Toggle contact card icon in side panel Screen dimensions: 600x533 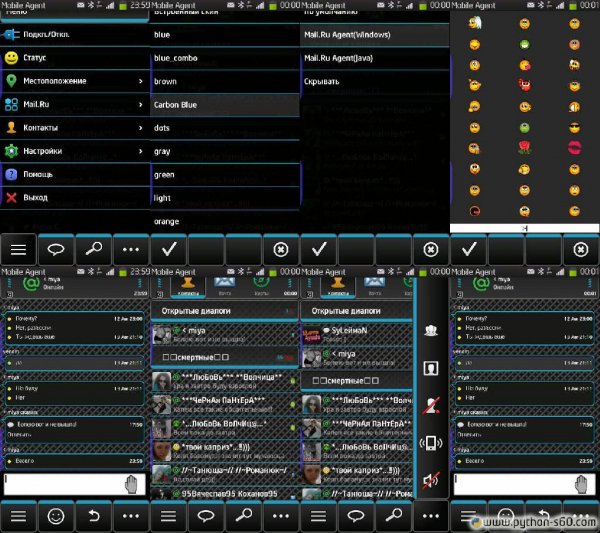tap(431, 368)
